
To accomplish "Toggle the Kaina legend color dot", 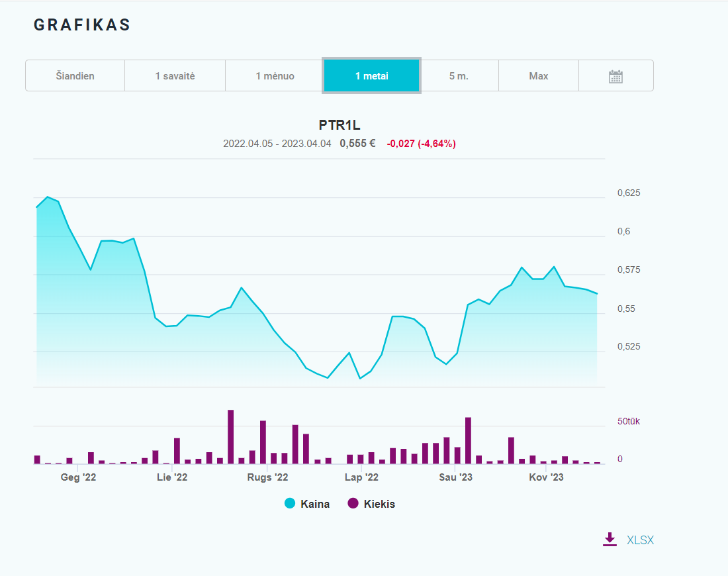I will [x=290, y=503].
